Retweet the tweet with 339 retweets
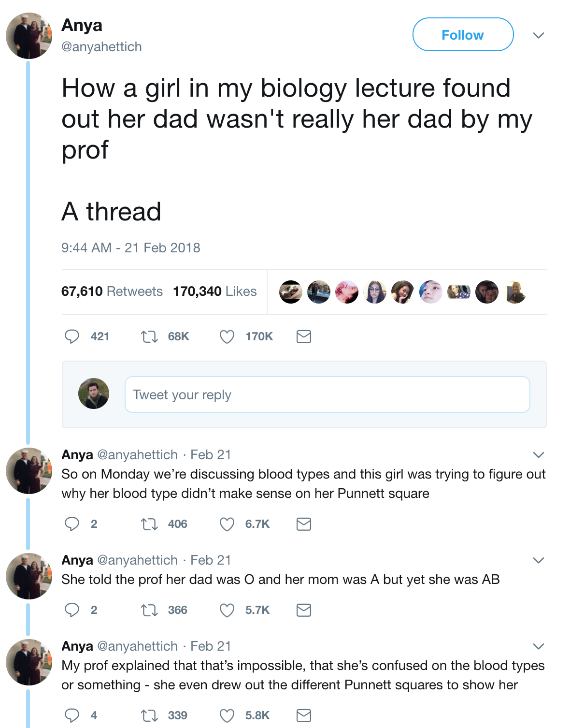Image resolution: width=570 pixels, height=728 pixels. point(149,715)
